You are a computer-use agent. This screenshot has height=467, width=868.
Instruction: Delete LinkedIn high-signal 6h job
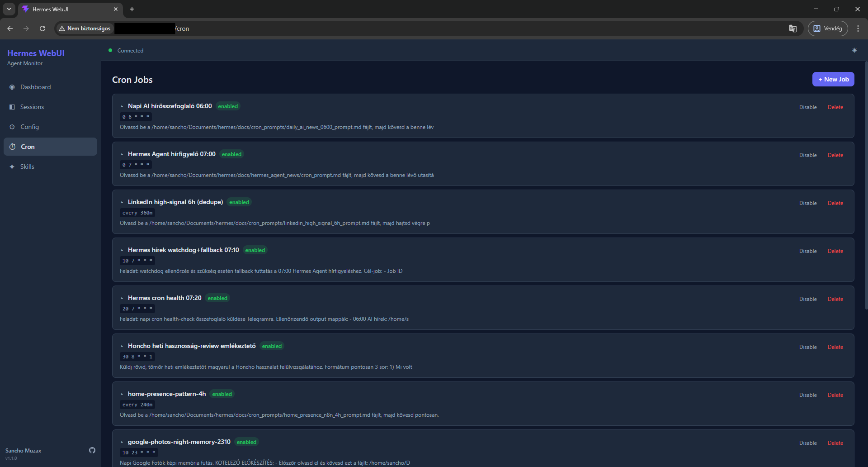click(835, 203)
